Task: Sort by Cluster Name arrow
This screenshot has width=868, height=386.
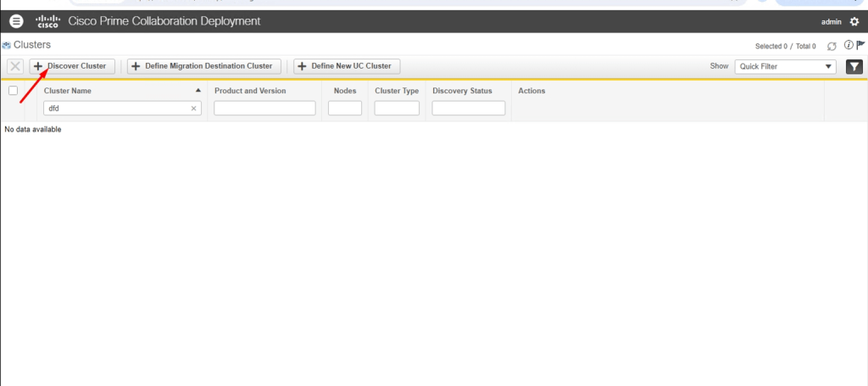Action: pos(198,90)
